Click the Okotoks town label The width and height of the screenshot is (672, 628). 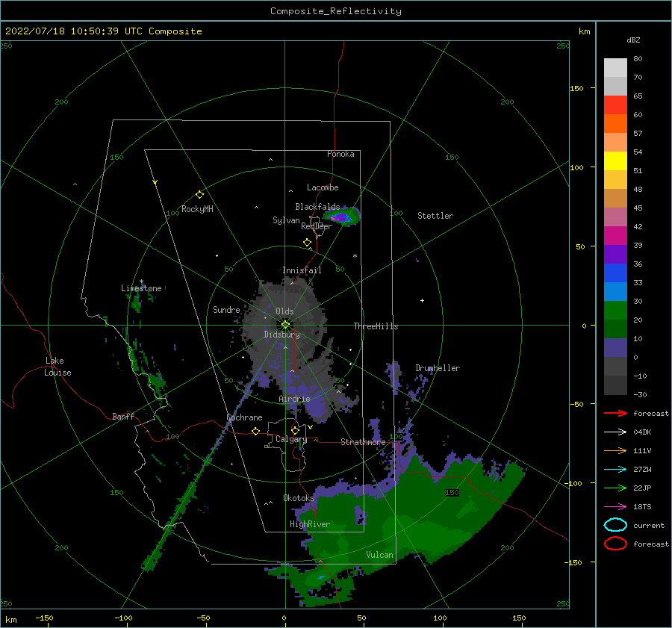(x=299, y=498)
